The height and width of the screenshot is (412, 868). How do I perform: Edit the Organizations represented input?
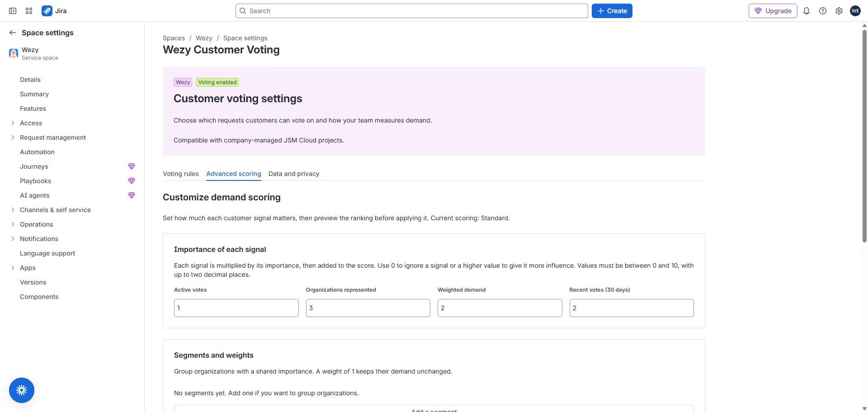tap(368, 308)
